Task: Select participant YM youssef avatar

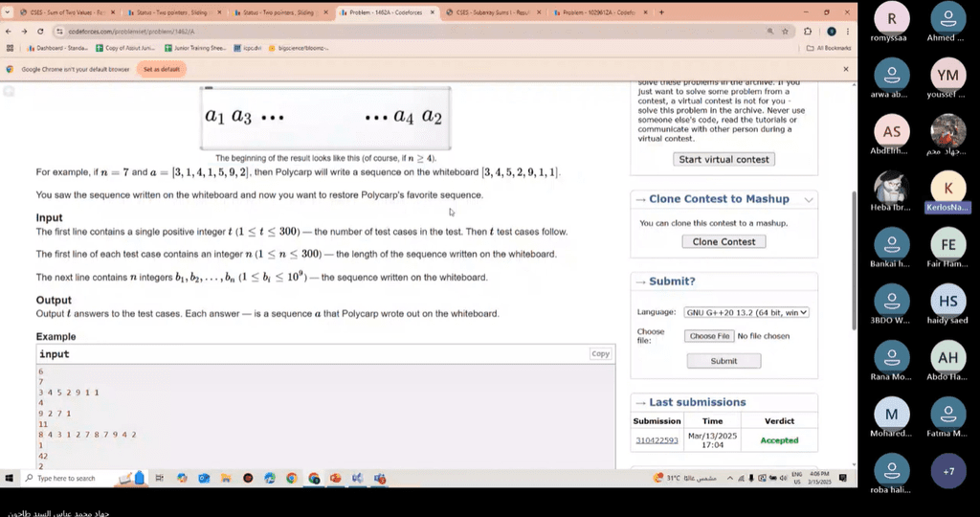Action: 948,77
